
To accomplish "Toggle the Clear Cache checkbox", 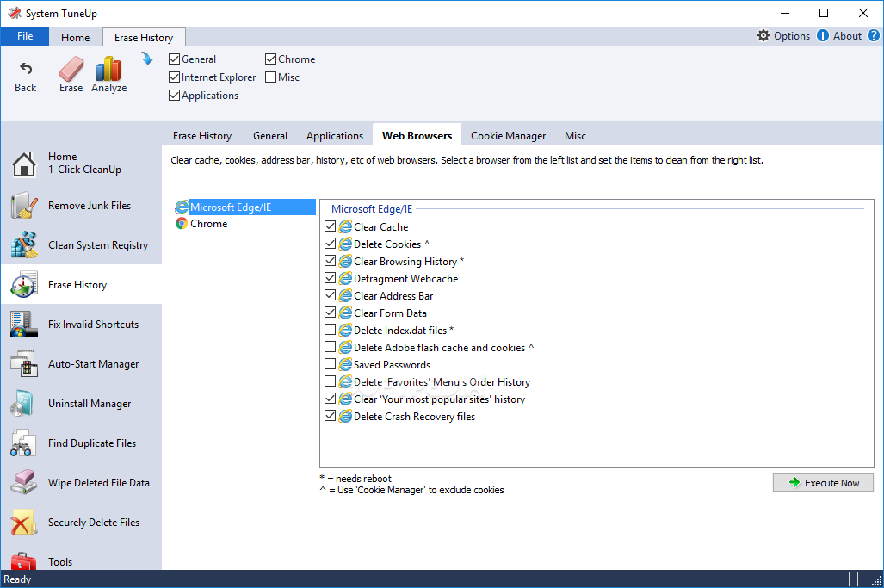I will (x=331, y=226).
